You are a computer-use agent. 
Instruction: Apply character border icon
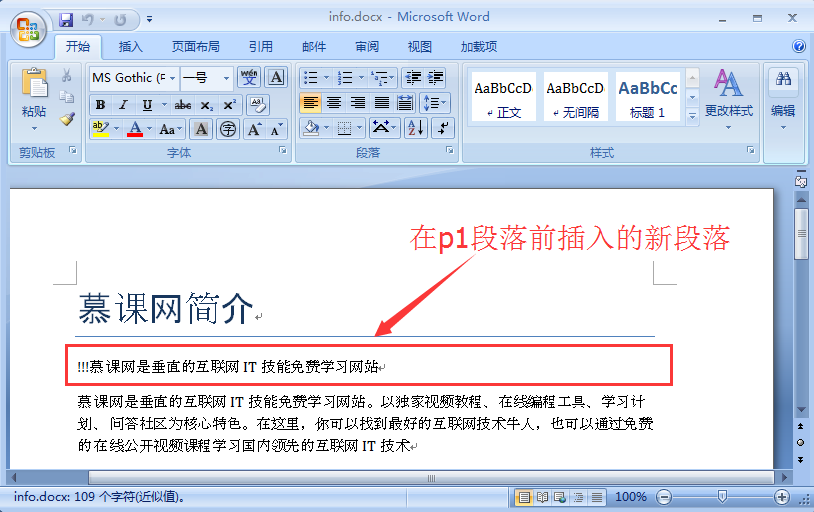click(276, 77)
